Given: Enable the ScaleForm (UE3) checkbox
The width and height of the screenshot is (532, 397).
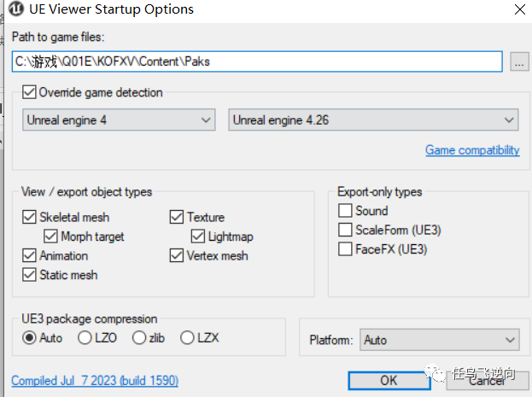Looking at the screenshot, I should coord(345,230).
